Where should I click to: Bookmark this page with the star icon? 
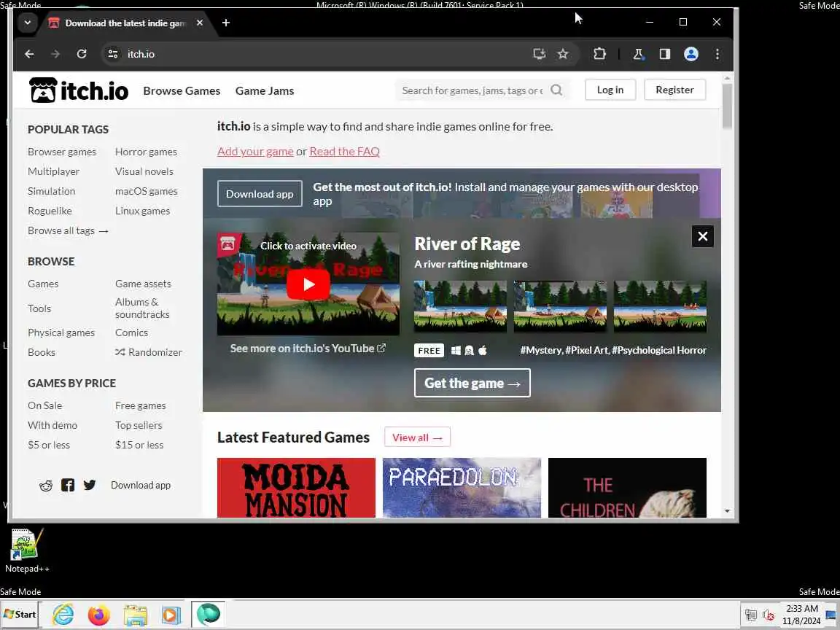(x=562, y=53)
